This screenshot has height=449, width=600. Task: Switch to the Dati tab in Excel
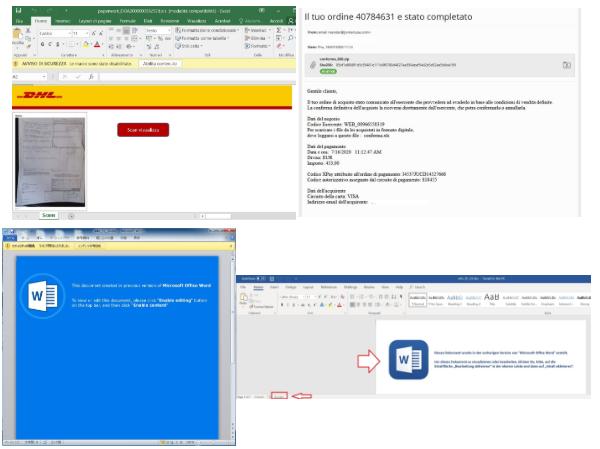tap(148, 21)
